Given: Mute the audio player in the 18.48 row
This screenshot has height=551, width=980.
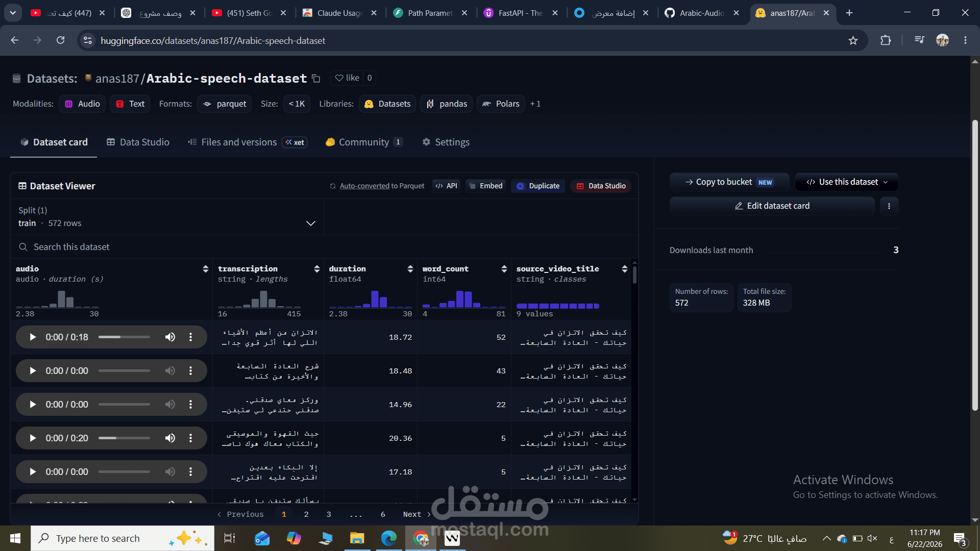Looking at the screenshot, I should click(170, 371).
